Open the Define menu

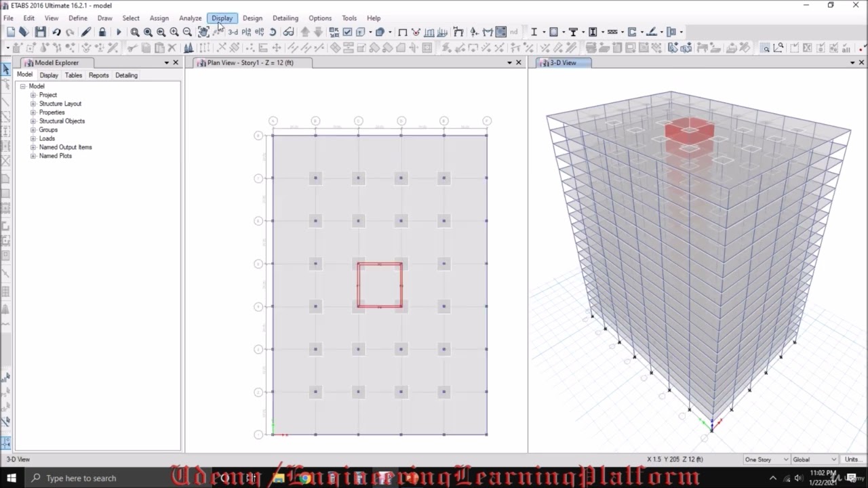pyautogui.click(x=78, y=18)
